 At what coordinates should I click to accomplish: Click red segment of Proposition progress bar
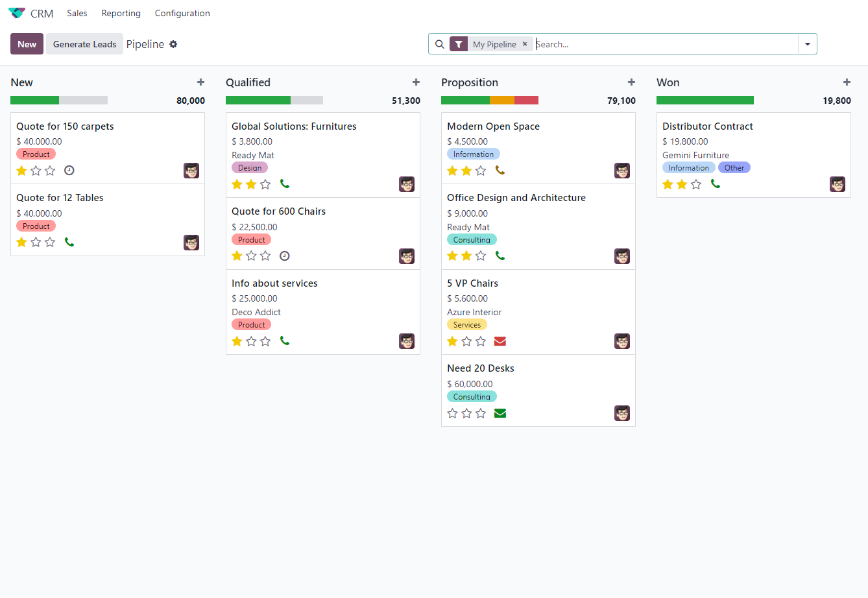click(x=526, y=101)
